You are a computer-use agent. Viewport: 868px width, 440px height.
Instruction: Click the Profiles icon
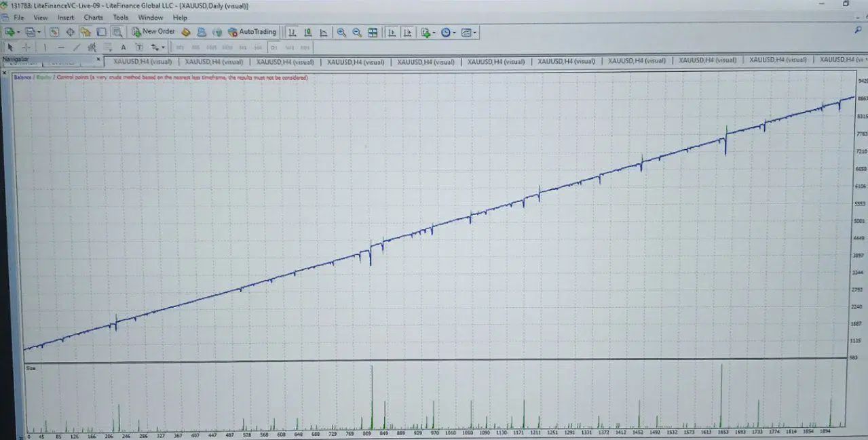[30, 32]
